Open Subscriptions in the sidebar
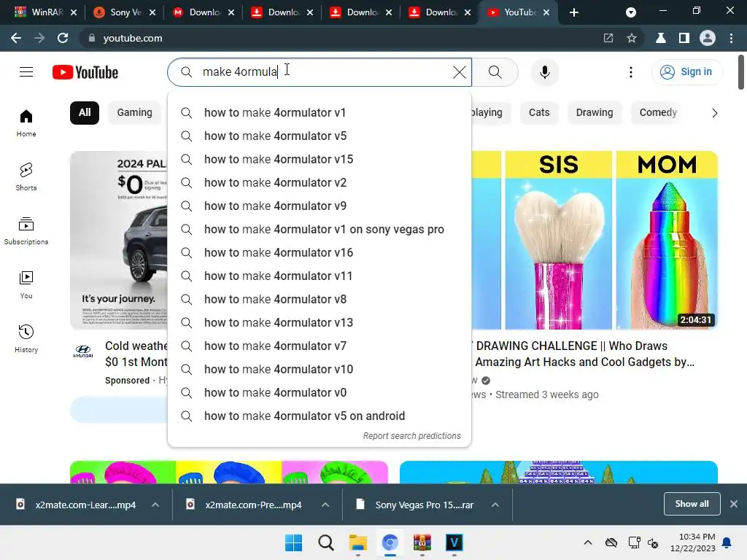This screenshot has width=747, height=560. click(26, 230)
